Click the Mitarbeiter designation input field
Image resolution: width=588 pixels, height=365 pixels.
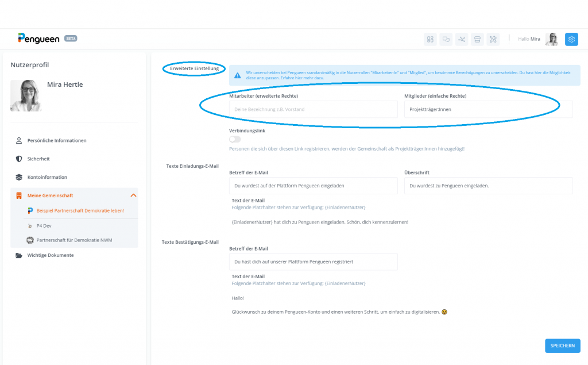coord(313,109)
